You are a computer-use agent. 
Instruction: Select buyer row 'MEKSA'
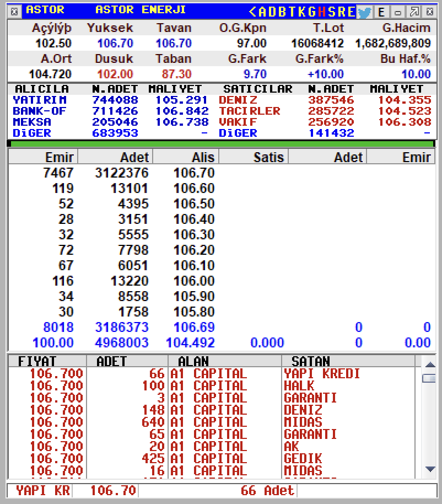tap(111, 122)
